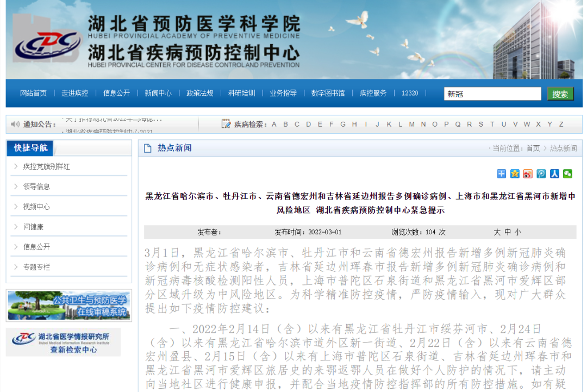Open 政策法规 navigation menu item
Image resolution: width=587 pixels, height=392 pixels.
[199, 93]
